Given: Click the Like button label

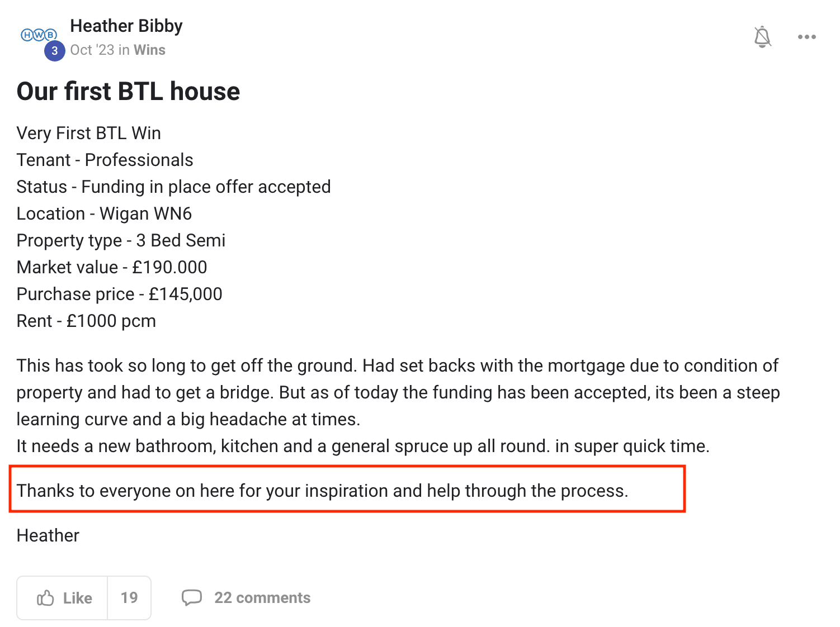Looking at the screenshot, I should pyautogui.click(x=77, y=598).
